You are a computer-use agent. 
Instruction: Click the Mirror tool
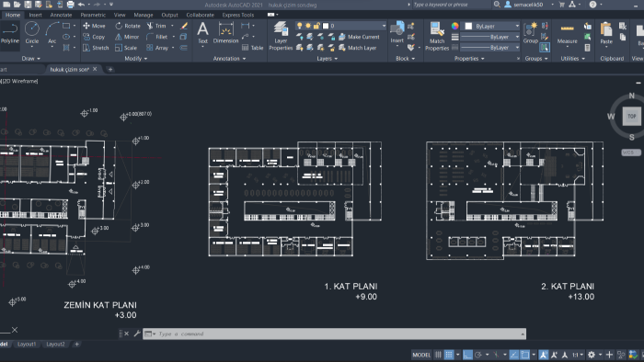click(127, 37)
